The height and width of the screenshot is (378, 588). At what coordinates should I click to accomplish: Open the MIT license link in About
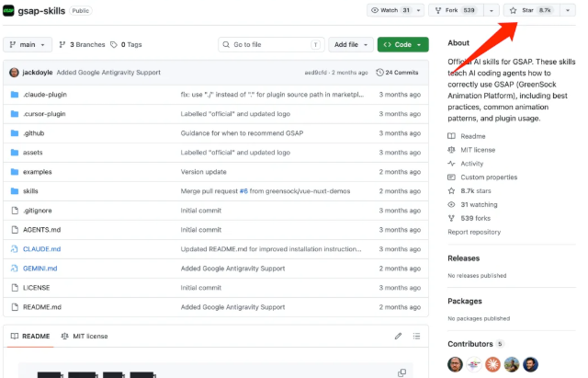pos(478,150)
